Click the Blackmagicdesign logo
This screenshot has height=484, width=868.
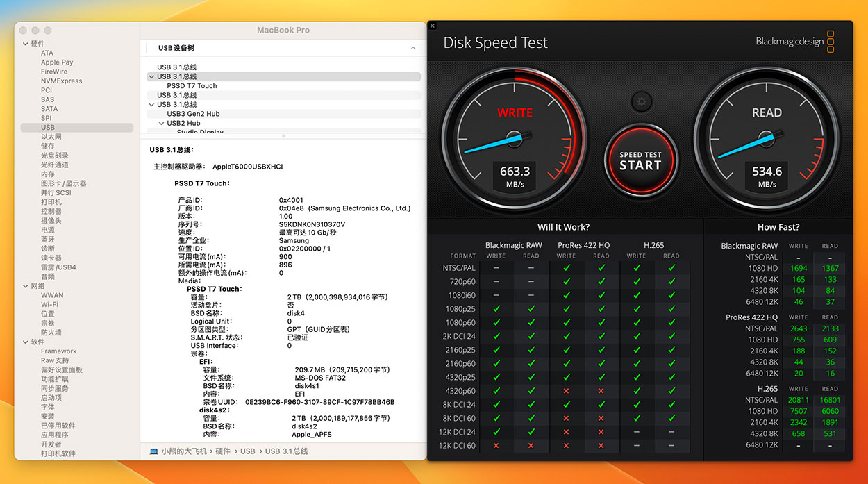[795, 42]
